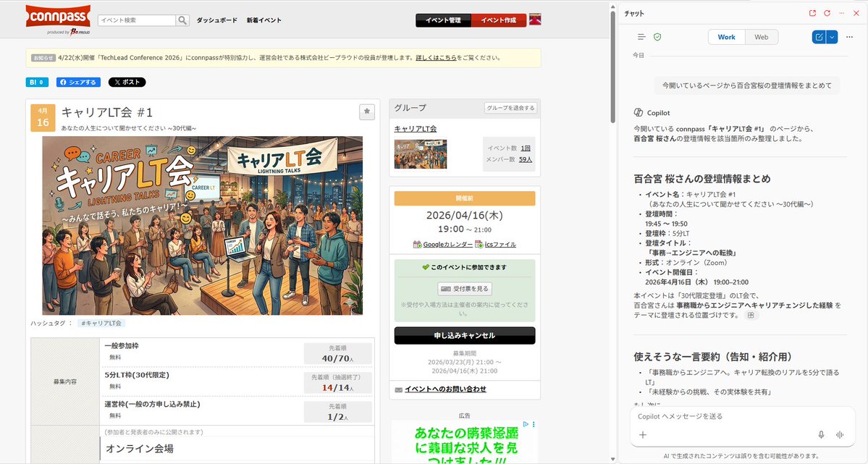Bookmark the event with the star icon
Screen dimensions: 868x464
click(x=367, y=111)
